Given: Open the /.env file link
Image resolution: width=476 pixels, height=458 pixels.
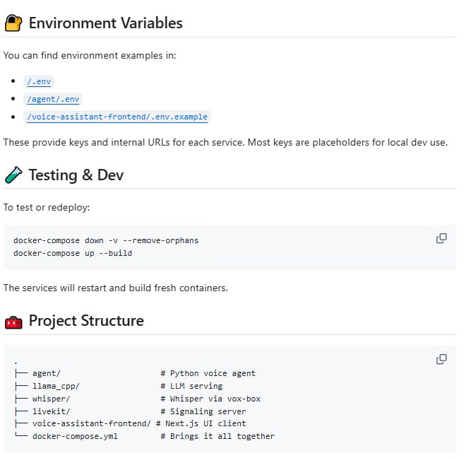Looking at the screenshot, I should pos(40,82).
